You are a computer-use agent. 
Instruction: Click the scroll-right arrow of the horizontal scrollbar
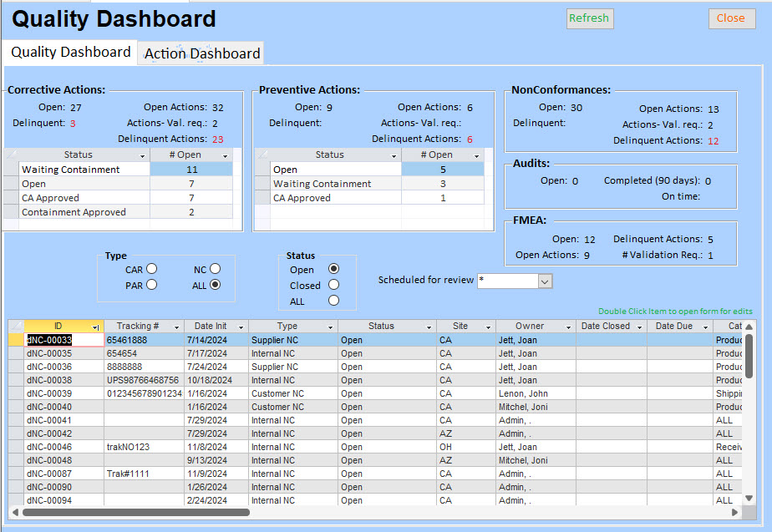point(735,512)
